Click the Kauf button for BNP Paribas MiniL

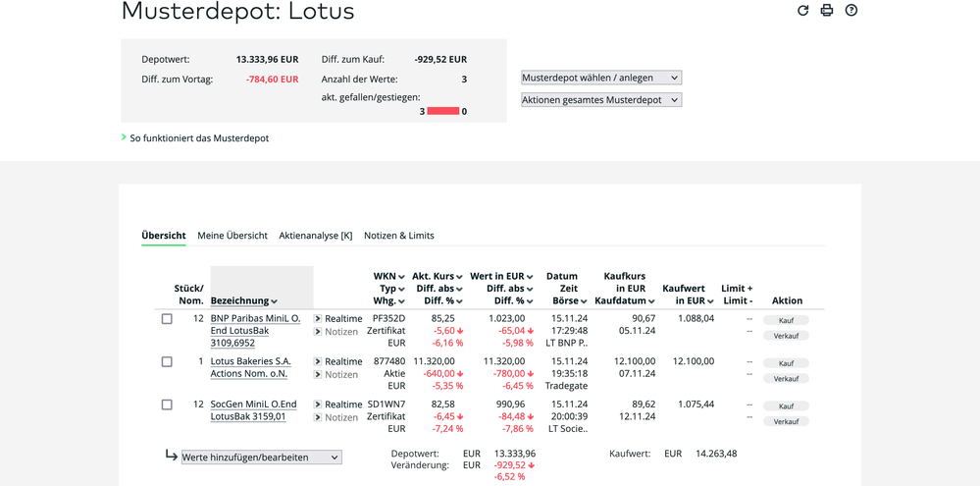point(786,320)
